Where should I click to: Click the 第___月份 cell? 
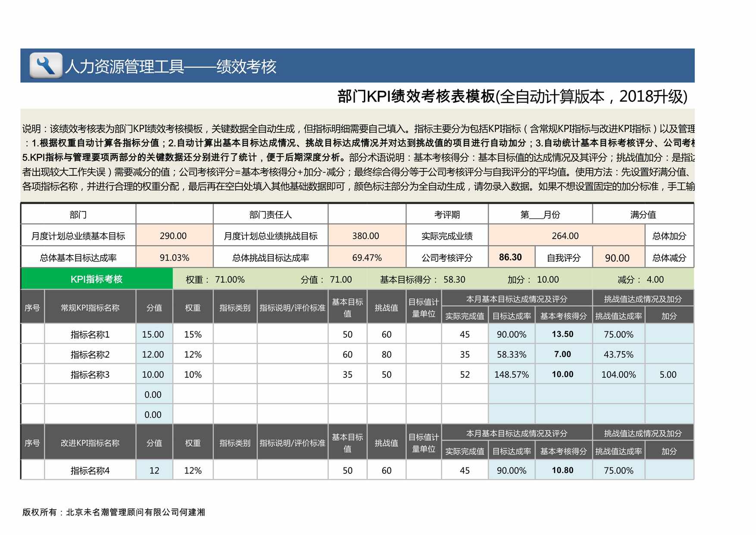540,214
